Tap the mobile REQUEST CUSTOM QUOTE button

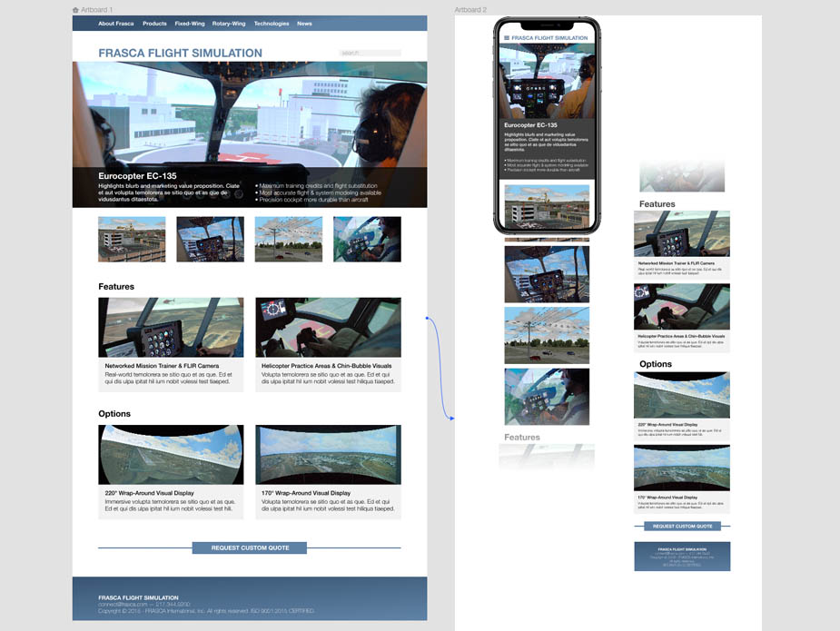tap(681, 526)
